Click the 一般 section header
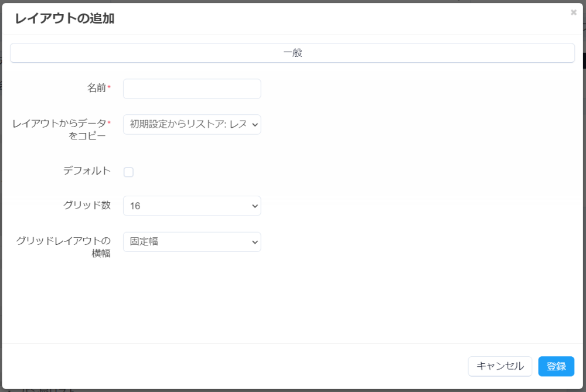This screenshot has height=392, width=586. tap(292, 53)
